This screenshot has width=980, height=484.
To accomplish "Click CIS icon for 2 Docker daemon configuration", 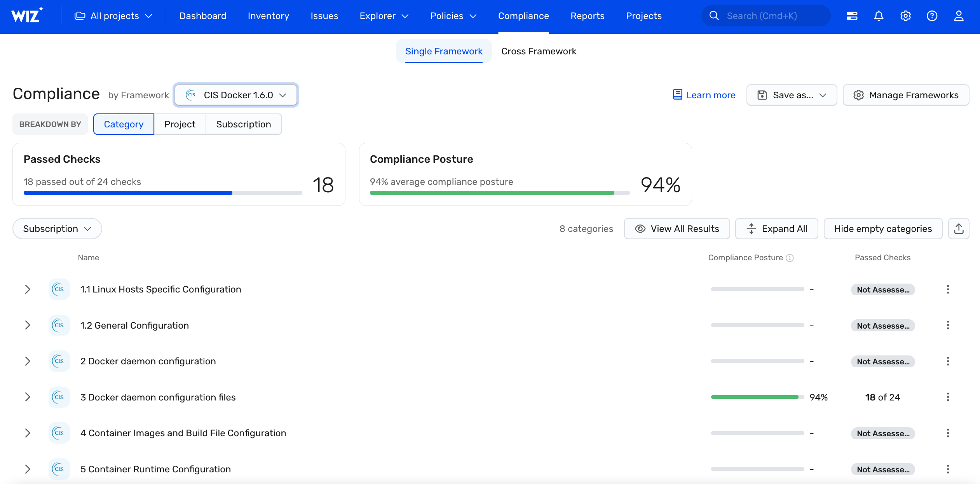I will coord(59,361).
